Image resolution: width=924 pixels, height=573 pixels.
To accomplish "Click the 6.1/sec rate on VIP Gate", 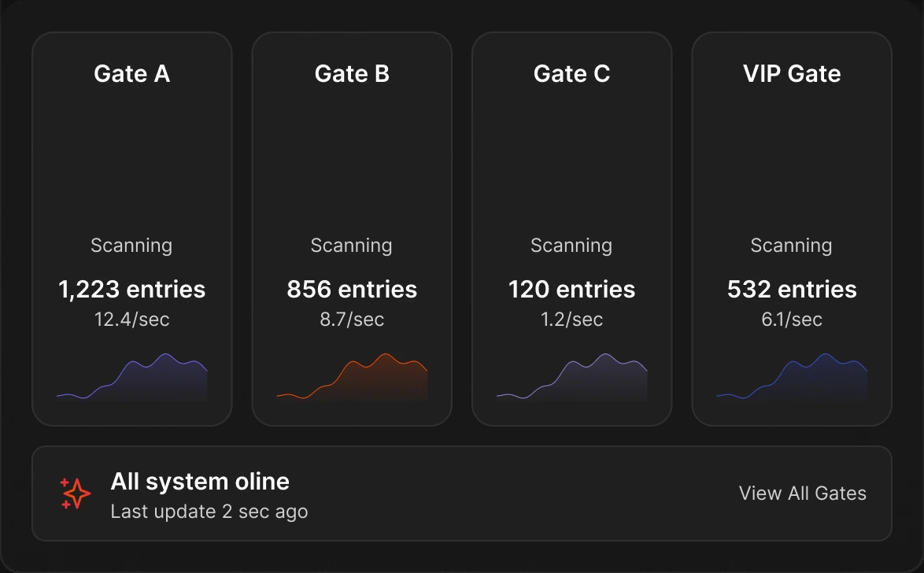I will click(792, 320).
